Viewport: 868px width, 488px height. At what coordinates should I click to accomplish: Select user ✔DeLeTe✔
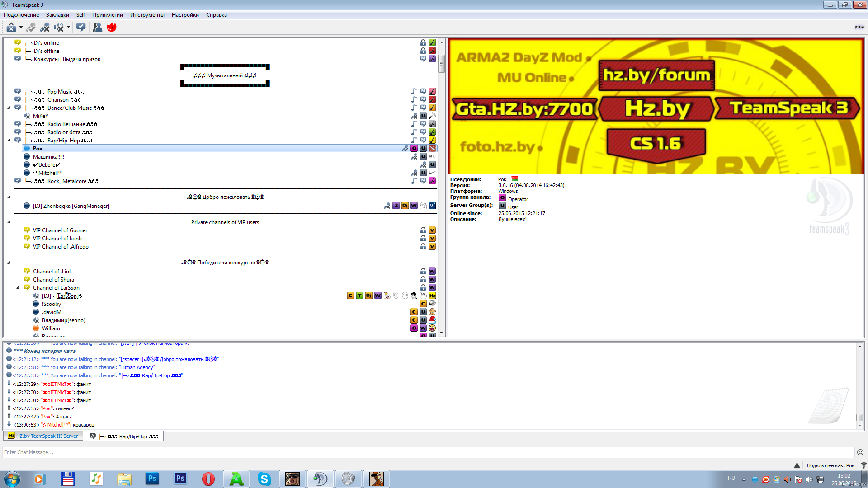point(47,165)
